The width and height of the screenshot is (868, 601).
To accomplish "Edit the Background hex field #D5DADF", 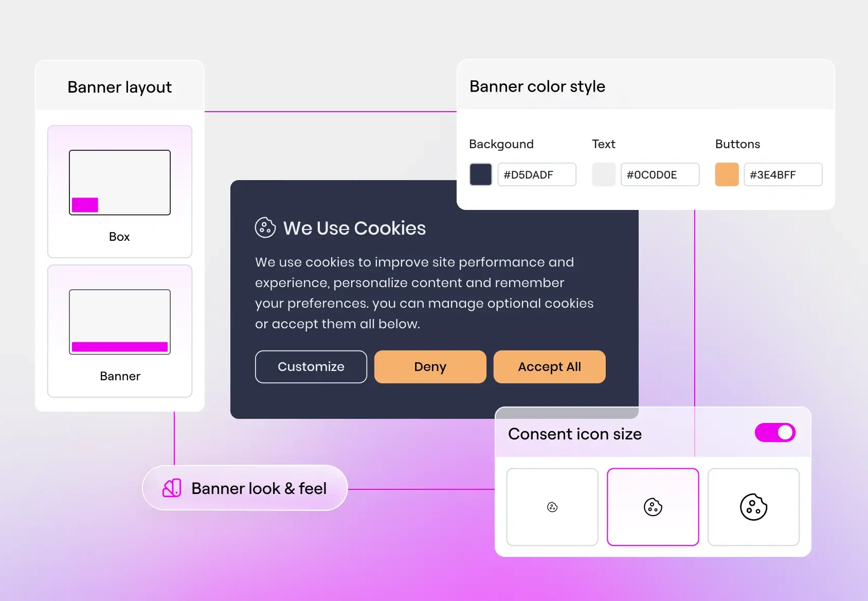I will point(537,174).
